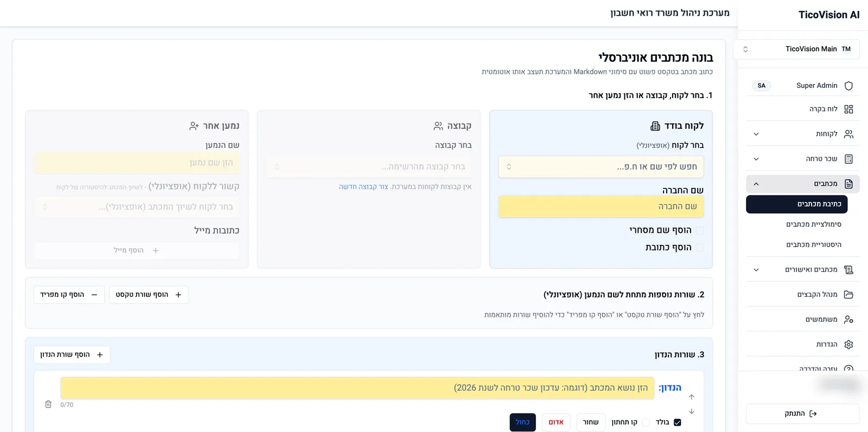Click הוסף שורת טקסט button
The image size is (868, 432).
[149, 295]
